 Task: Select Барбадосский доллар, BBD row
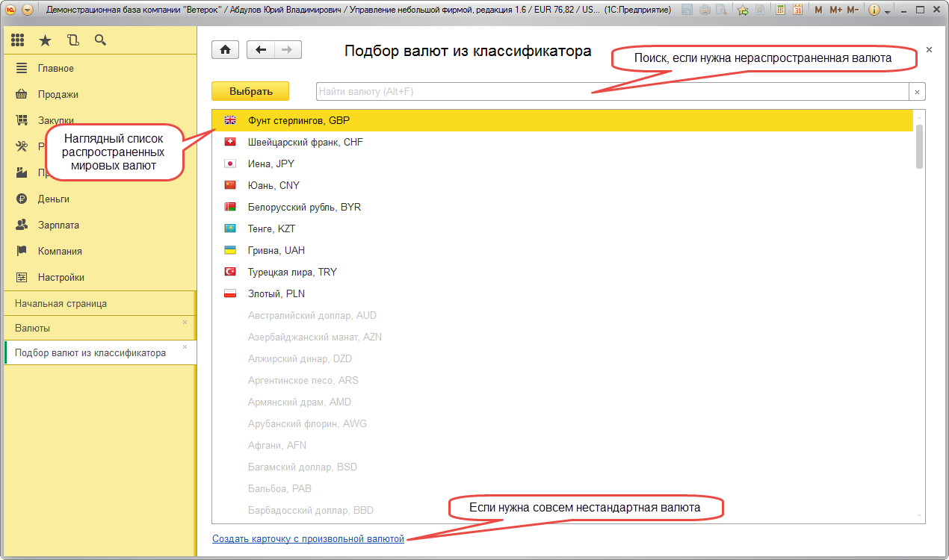click(563, 510)
